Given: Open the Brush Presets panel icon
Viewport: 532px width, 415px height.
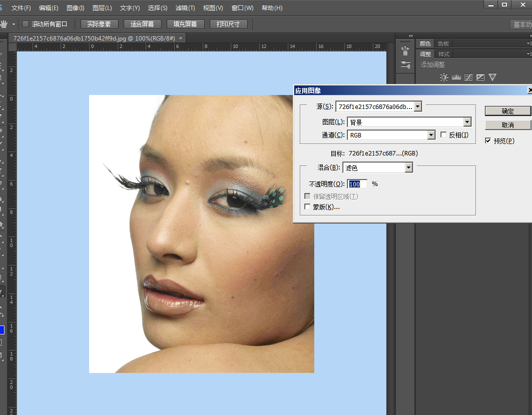Looking at the screenshot, I should [x=405, y=51].
